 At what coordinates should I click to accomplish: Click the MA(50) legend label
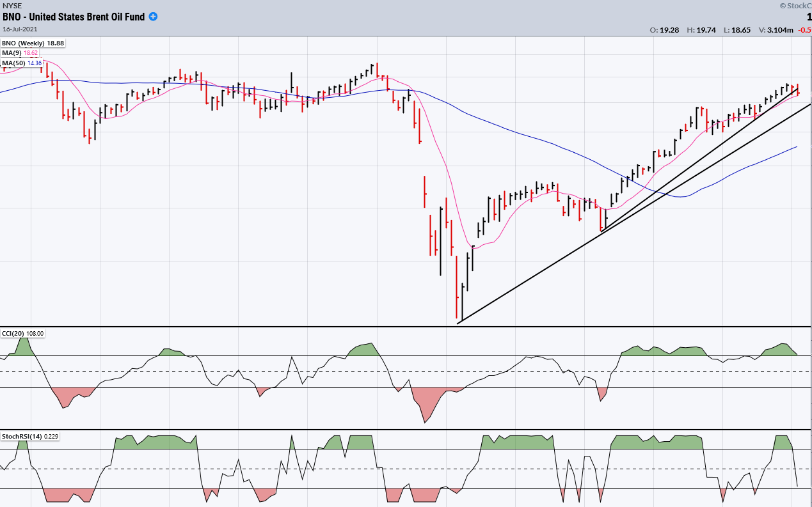13,63
